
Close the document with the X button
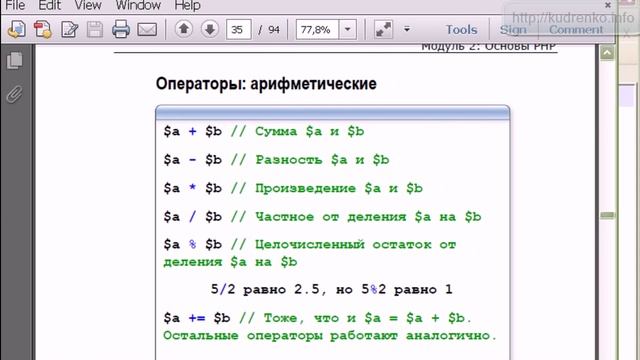(x=608, y=5)
